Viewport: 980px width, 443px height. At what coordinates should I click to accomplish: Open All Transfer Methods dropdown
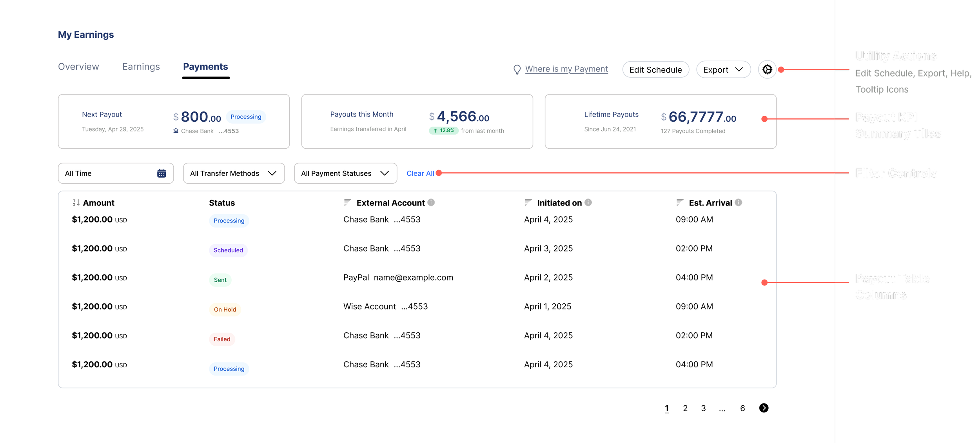click(x=234, y=173)
